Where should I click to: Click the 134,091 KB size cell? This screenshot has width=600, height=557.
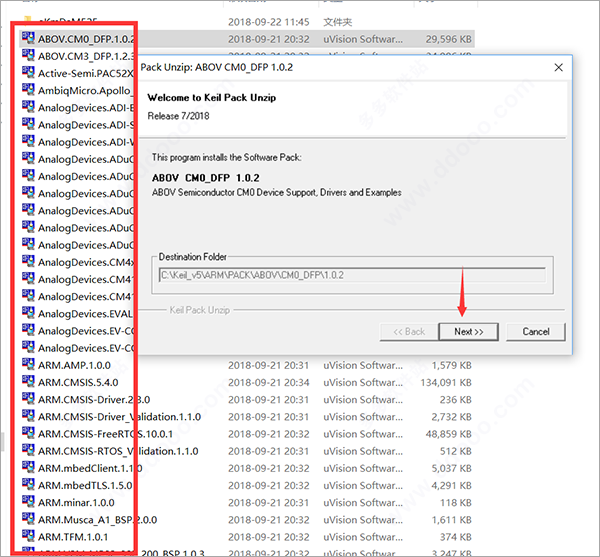coord(446,383)
